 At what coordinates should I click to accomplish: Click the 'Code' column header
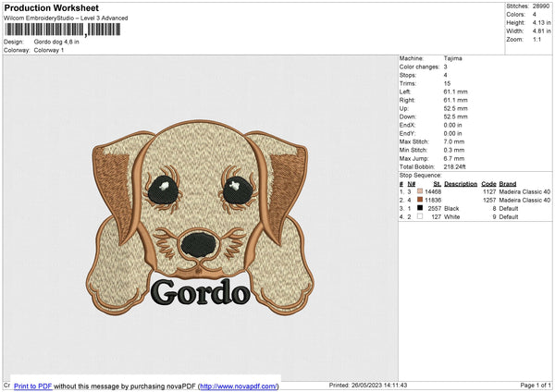click(x=488, y=184)
